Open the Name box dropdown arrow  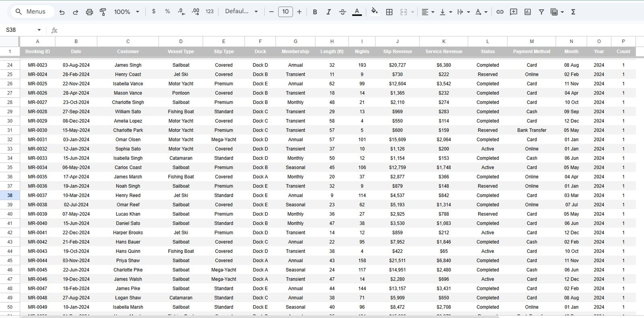point(39,30)
